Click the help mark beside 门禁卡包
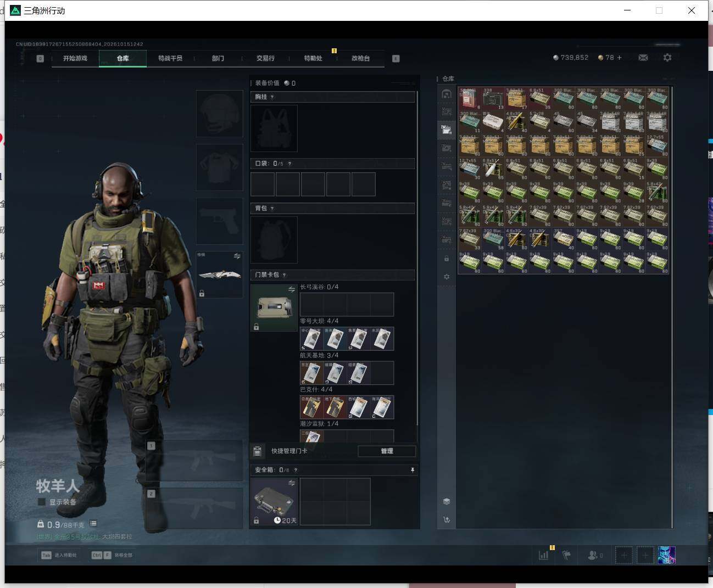Image resolution: width=713 pixels, height=588 pixels. tap(284, 275)
